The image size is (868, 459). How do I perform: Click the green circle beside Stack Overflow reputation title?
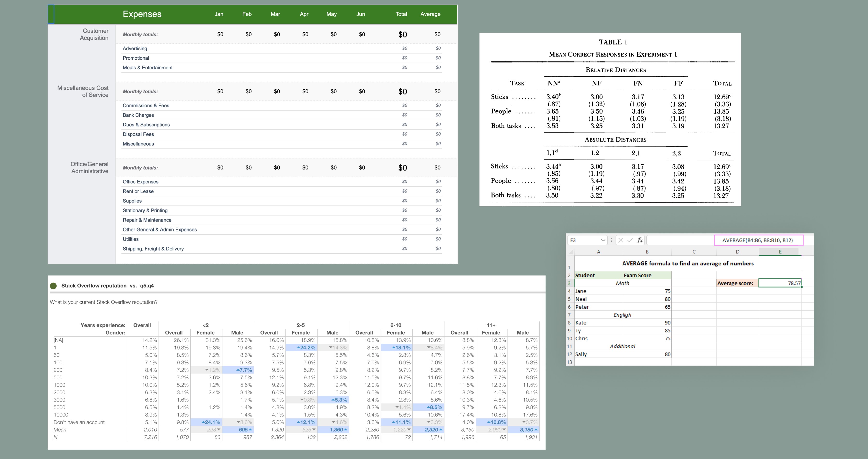[53, 286]
